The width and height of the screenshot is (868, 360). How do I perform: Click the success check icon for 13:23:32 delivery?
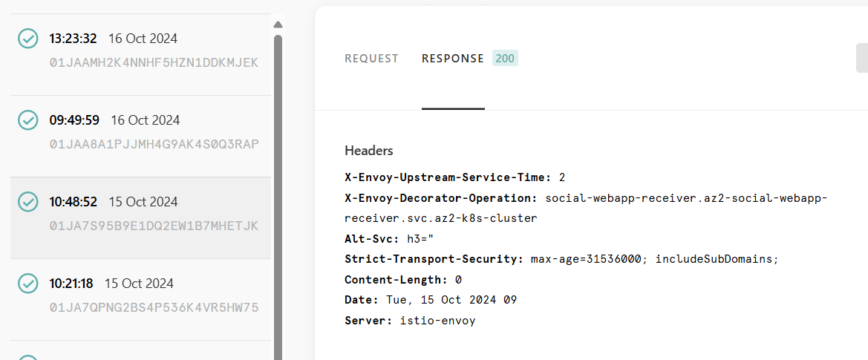(27, 39)
